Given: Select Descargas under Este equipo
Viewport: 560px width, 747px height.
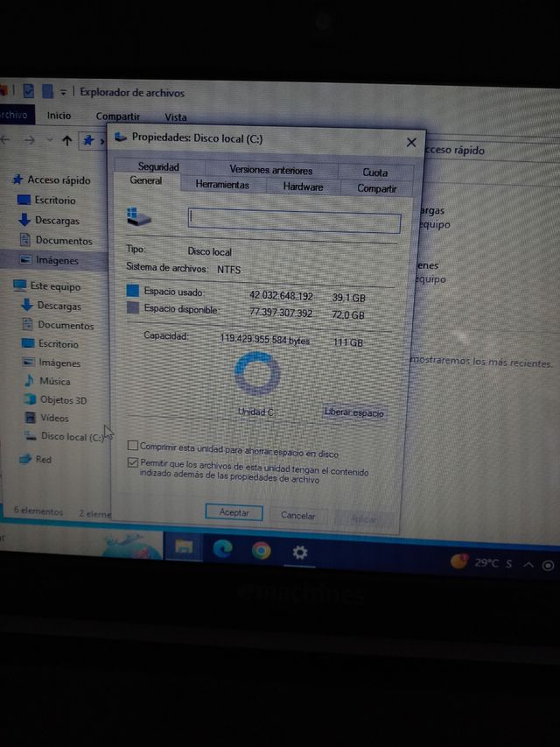Looking at the screenshot, I should click(x=52, y=306).
